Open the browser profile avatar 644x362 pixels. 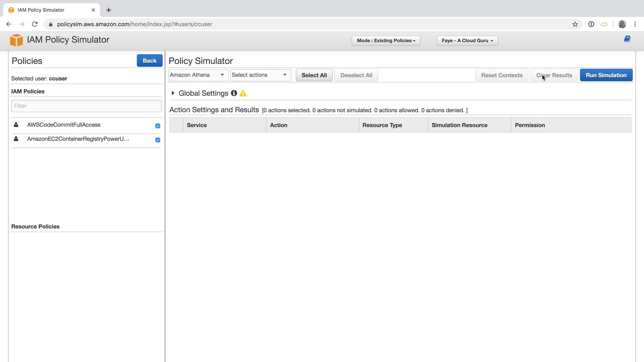(x=622, y=24)
